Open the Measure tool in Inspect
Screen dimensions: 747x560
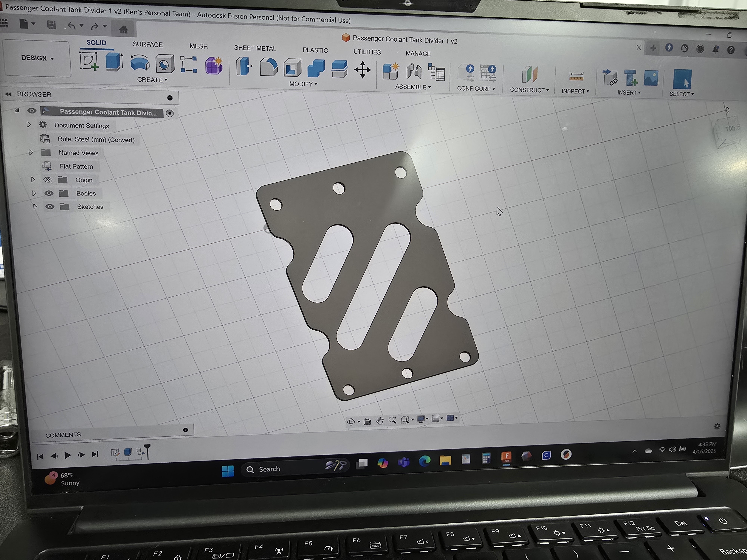(x=576, y=76)
